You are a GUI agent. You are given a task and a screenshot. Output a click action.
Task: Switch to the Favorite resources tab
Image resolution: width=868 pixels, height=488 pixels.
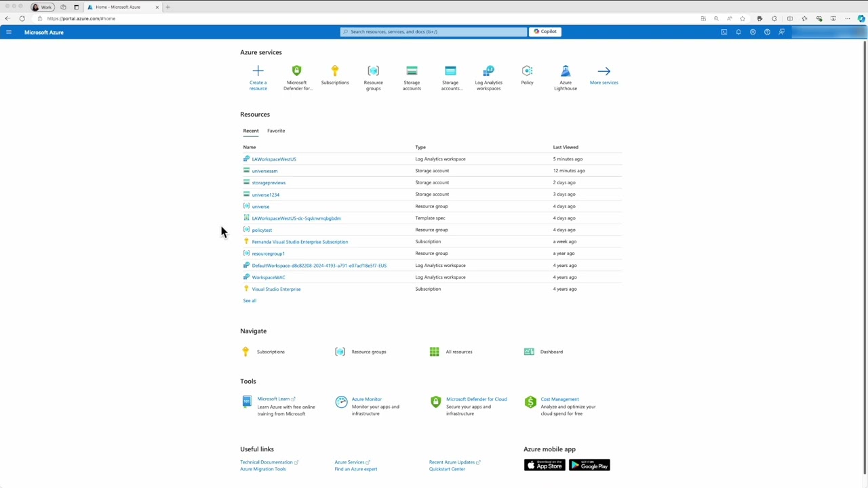pos(276,131)
